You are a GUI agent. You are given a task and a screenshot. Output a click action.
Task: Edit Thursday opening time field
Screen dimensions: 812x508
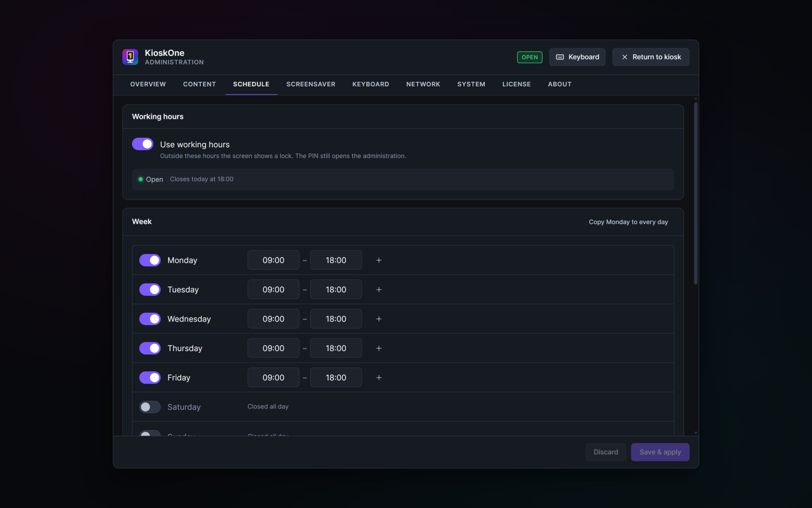pyautogui.click(x=274, y=348)
